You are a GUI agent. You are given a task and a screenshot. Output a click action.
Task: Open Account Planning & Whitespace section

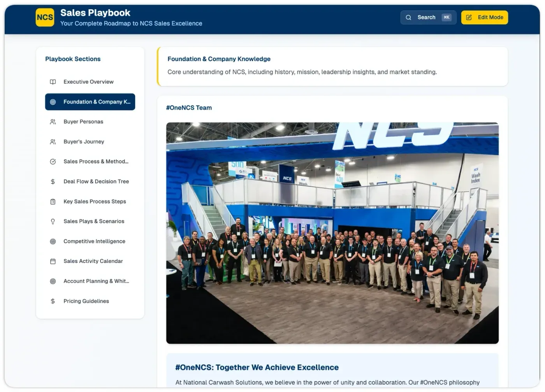click(x=90, y=281)
